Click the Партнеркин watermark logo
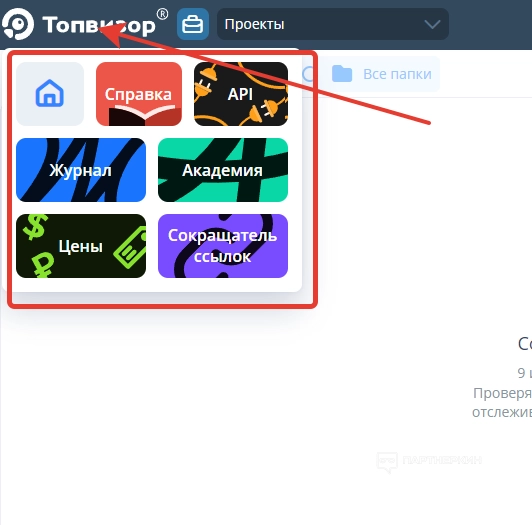 click(430, 461)
